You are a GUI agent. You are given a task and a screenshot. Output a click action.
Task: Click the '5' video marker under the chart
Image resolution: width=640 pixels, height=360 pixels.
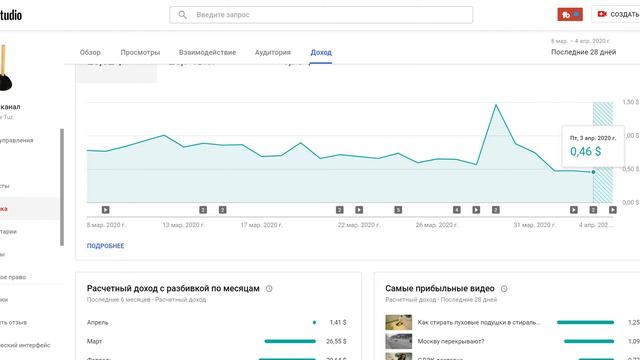click(x=398, y=210)
